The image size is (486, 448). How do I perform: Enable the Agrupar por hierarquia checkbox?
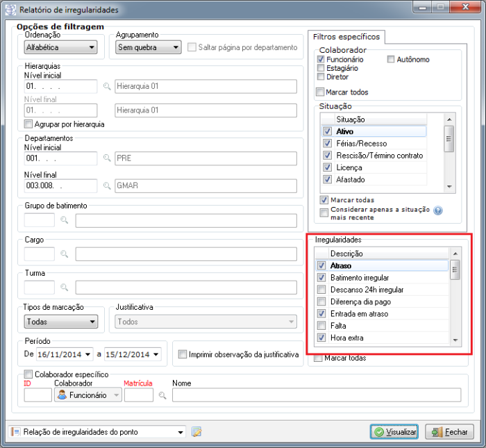tap(28, 124)
